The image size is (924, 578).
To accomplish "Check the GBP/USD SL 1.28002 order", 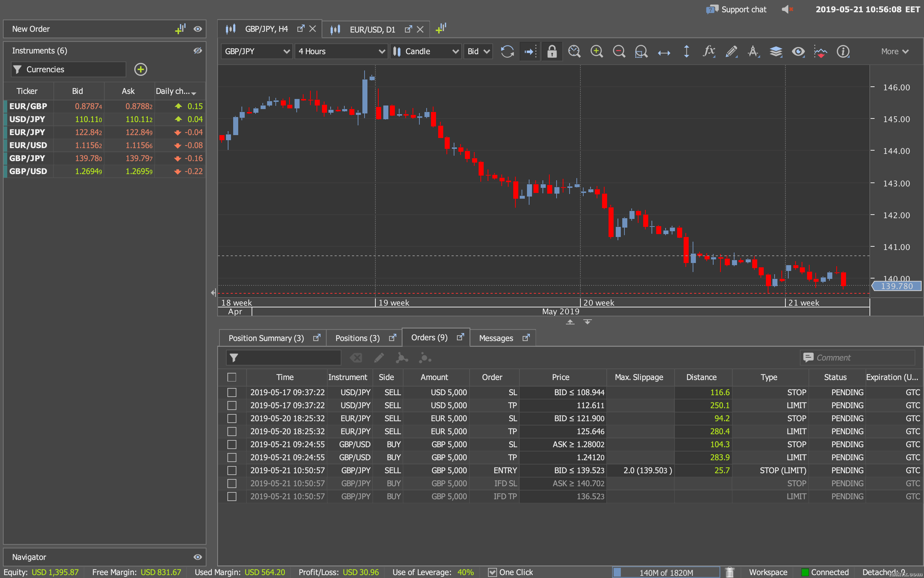I will tap(232, 444).
